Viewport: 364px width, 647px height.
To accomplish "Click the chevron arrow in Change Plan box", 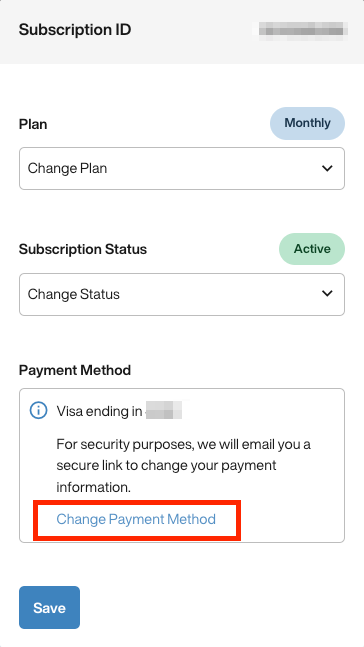I will point(327,168).
